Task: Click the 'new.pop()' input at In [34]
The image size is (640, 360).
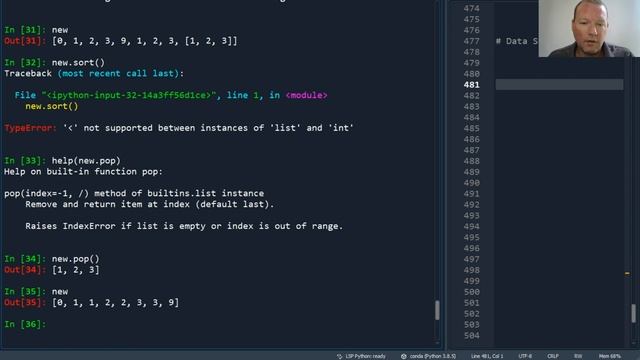Action: pyautogui.click(x=76, y=259)
